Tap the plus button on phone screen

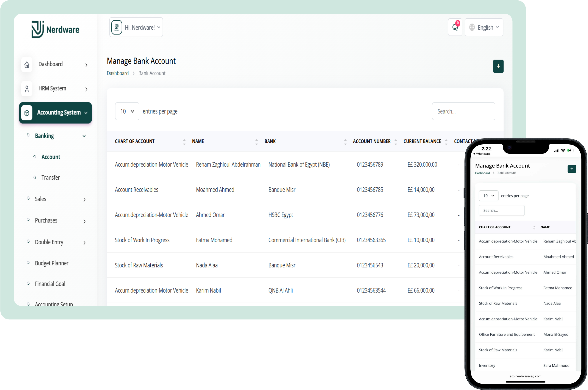coord(572,169)
